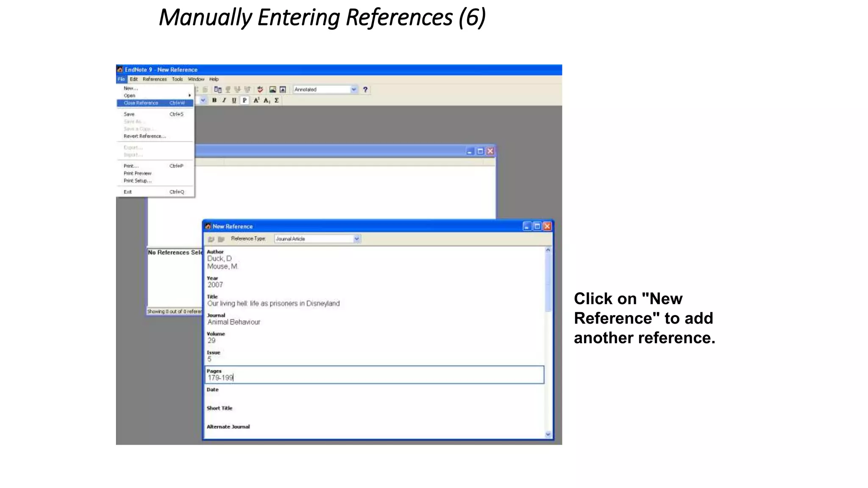The width and height of the screenshot is (868, 488).
Task: Click the scroll up arrow in New Reference
Action: click(x=548, y=250)
